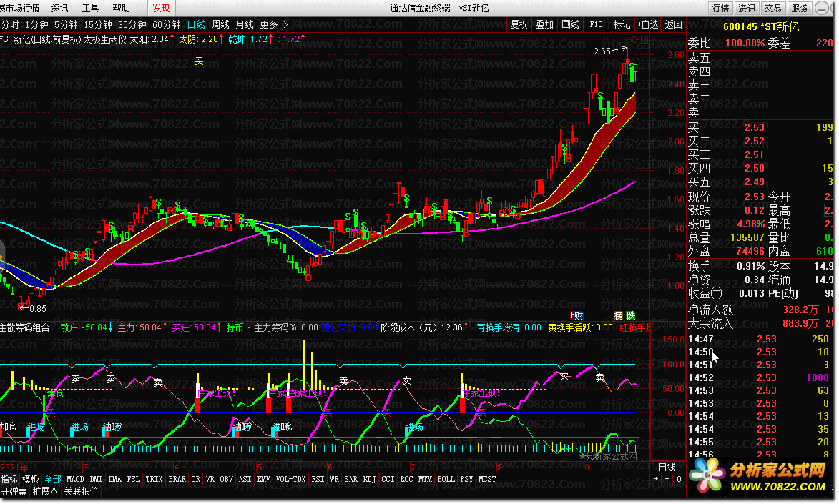This screenshot has width=839, height=504.
Task: Click the split-panel square icon above chart
Action: pyautogui.click(x=644, y=39)
